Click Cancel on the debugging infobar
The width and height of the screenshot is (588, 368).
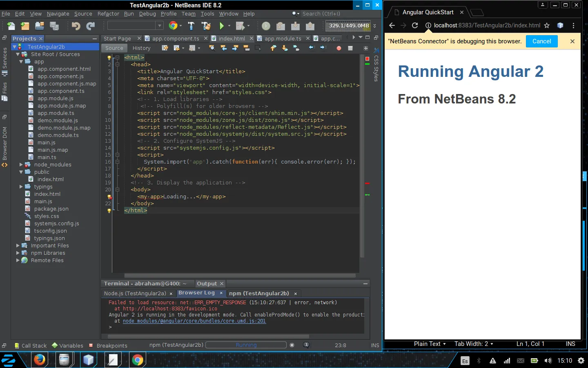[x=541, y=41]
